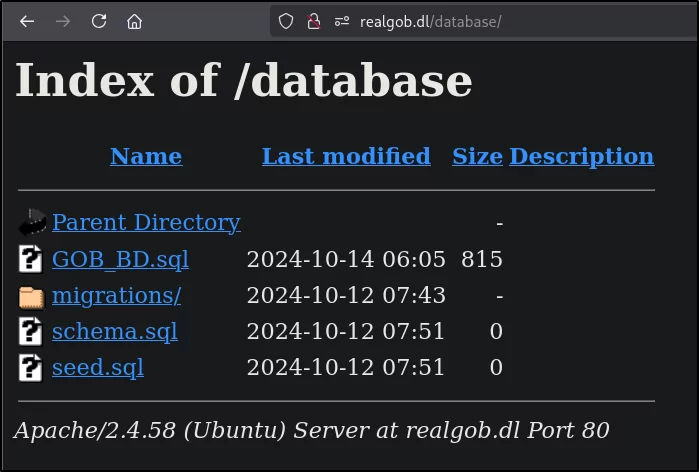Click the folder icon next to migrations/
The image size is (699, 472).
click(x=31, y=297)
